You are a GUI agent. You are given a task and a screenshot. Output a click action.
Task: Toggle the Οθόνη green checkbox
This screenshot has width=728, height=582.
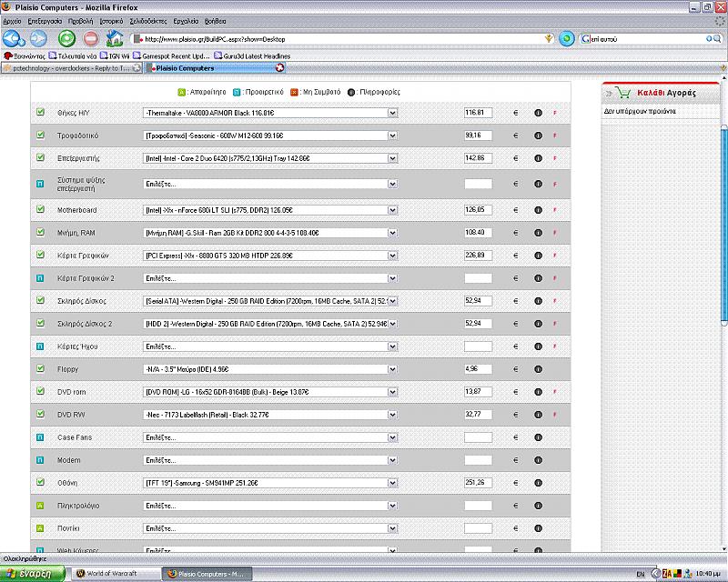coord(40,482)
